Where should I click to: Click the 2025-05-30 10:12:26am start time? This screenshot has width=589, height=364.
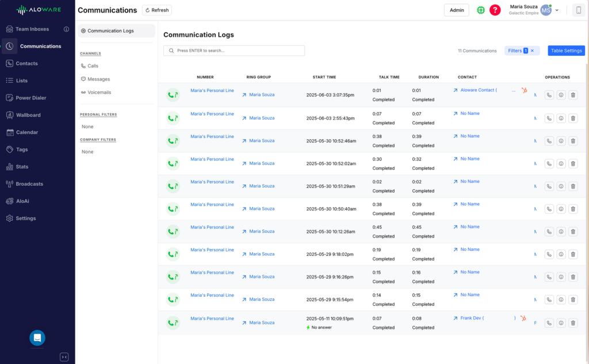point(331,231)
